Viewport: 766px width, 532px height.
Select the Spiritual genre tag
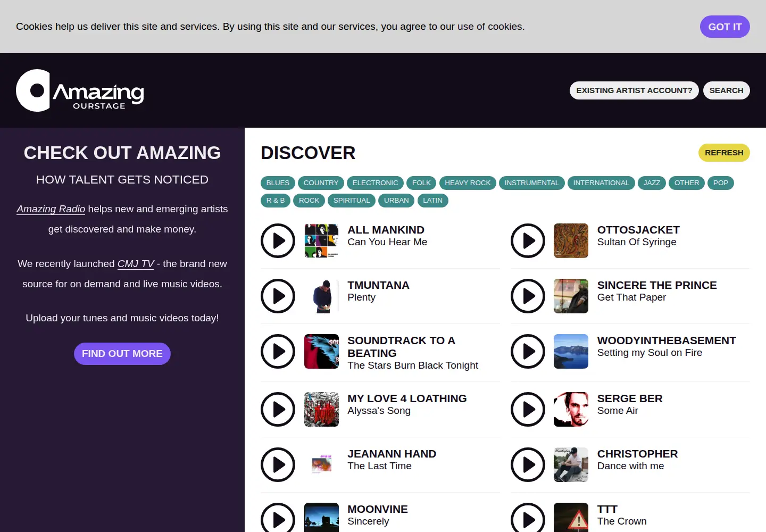click(x=352, y=201)
